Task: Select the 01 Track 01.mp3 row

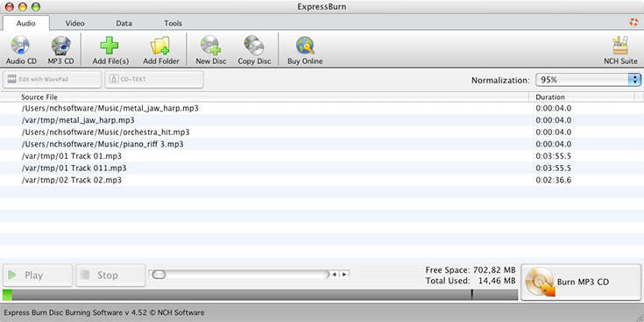Action: [322, 156]
